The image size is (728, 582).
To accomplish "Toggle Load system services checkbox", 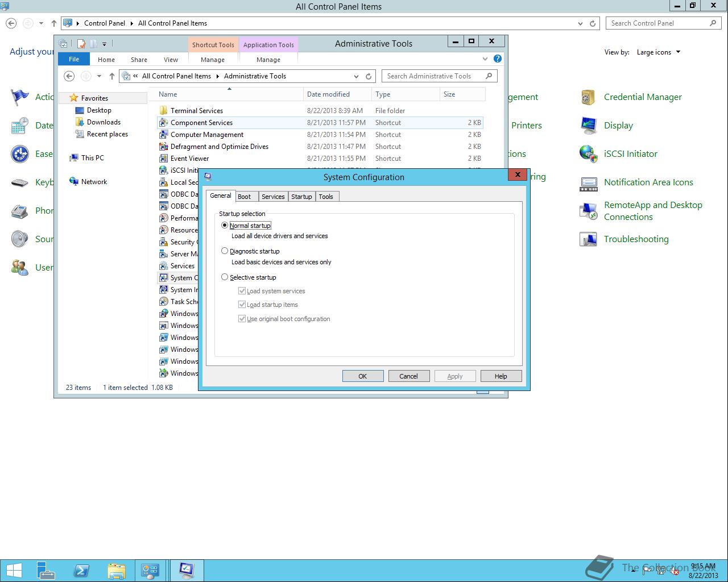I will pyautogui.click(x=242, y=290).
